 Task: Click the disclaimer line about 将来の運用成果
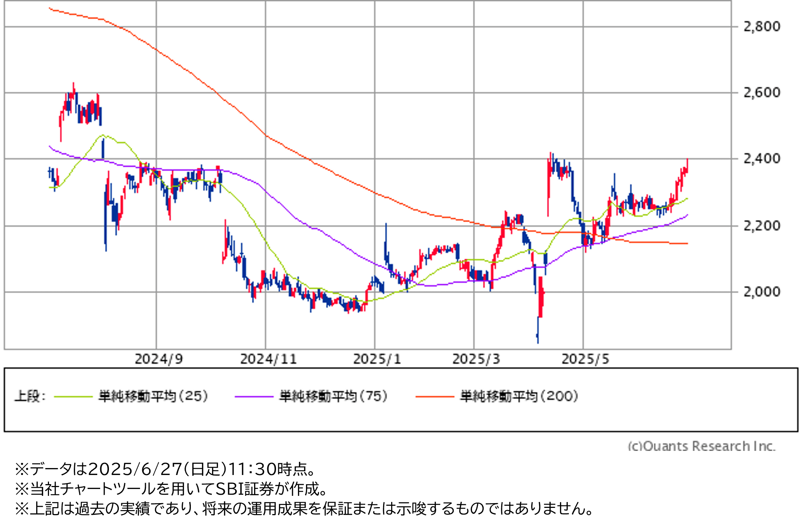305,509
